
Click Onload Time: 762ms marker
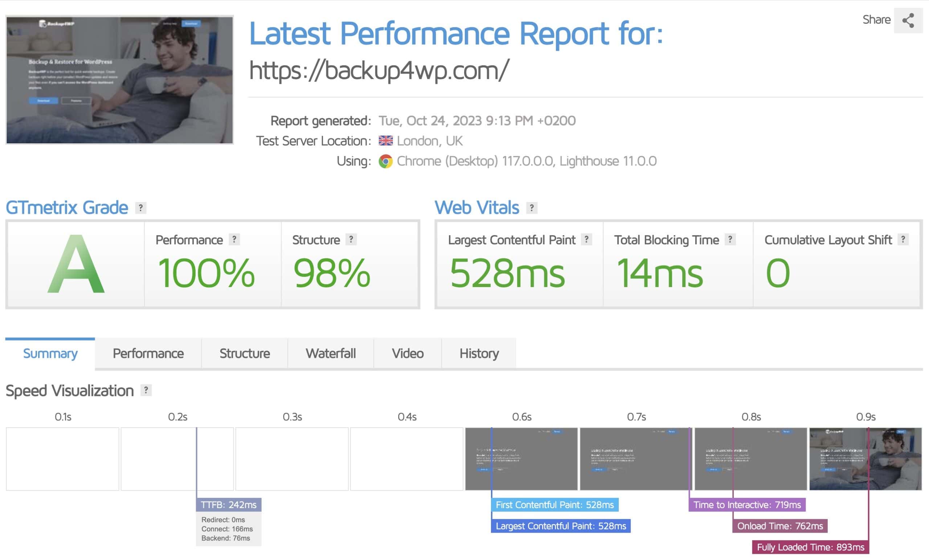pos(780,526)
